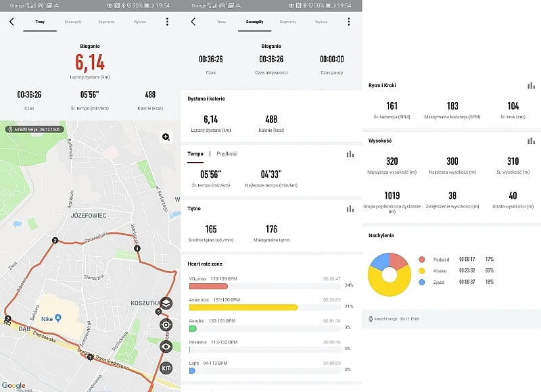The width and height of the screenshot is (541, 392).
Task: Expand the map layers selector
Action: pos(166,303)
